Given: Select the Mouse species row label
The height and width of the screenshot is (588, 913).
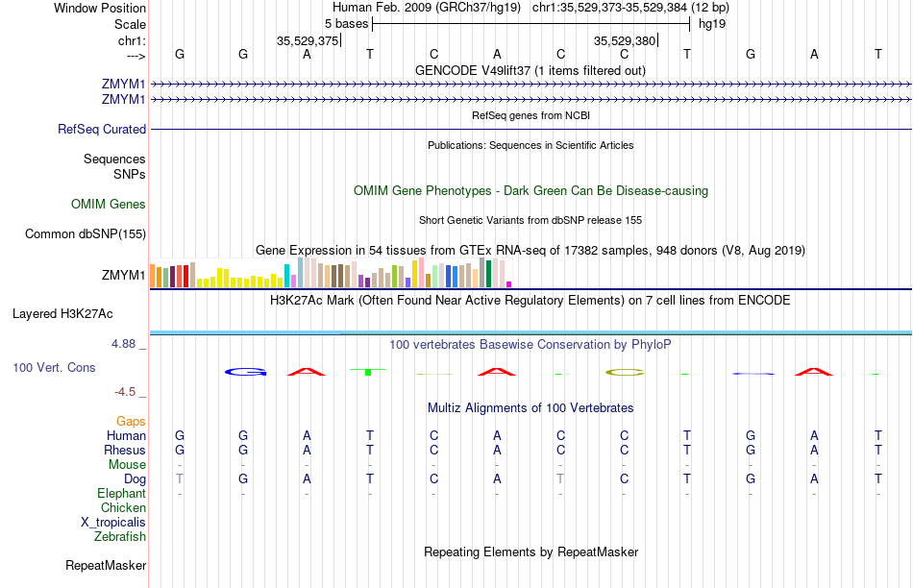Looking at the screenshot, I should [x=127, y=465].
